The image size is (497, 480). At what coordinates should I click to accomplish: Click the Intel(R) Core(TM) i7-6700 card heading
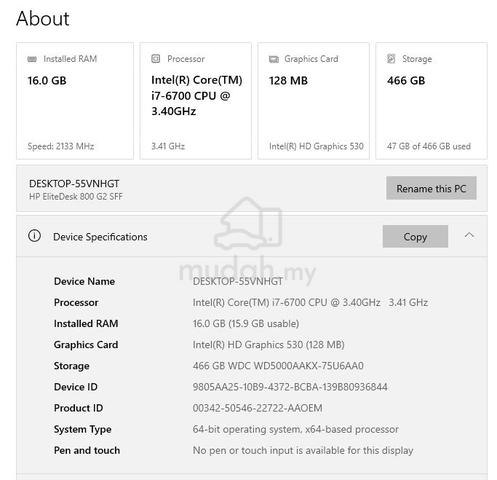[x=197, y=96]
